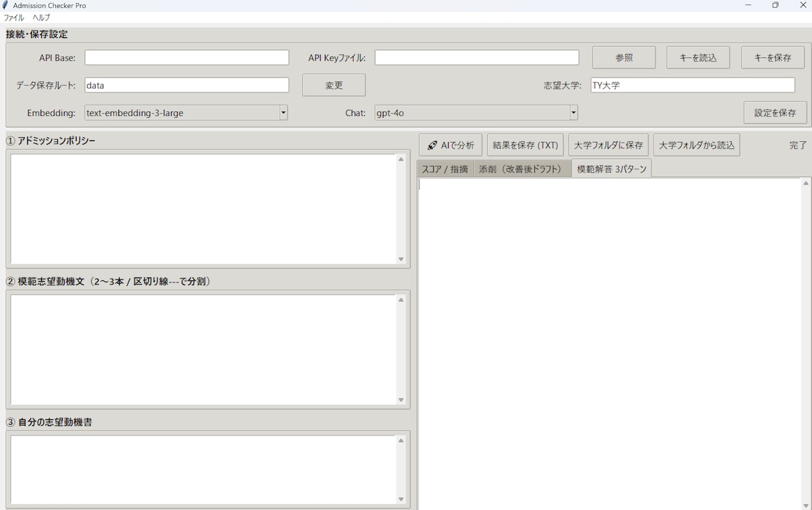Click the キーを読込 button
Screen dimensions: 812x510
[x=698, y=58]
